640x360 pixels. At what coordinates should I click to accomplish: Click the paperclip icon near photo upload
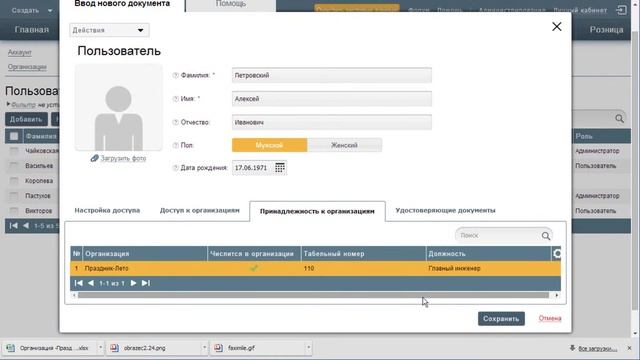point(94,158)
